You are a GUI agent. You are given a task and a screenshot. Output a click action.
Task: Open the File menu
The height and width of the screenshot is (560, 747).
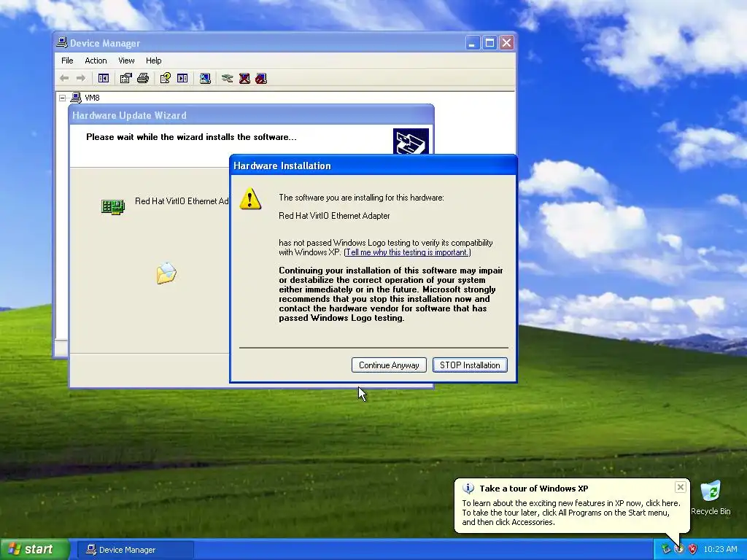pyautogui.click(x=67, y=61)
